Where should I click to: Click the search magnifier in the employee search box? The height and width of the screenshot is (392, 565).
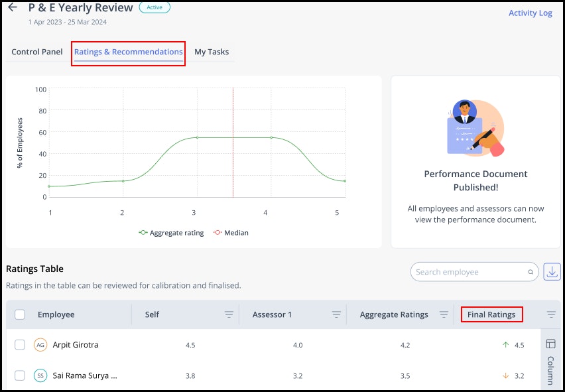(529, 271)
